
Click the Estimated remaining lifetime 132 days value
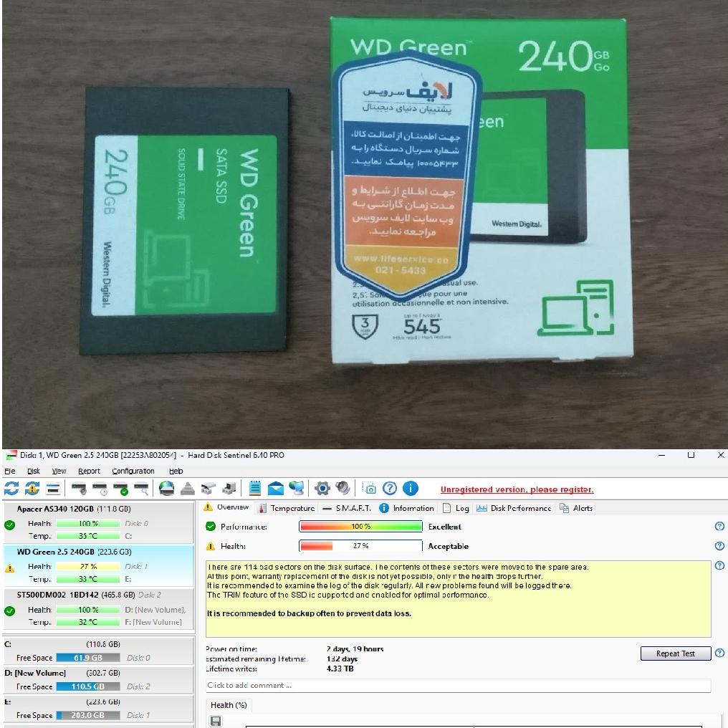[x=343, y=658]
